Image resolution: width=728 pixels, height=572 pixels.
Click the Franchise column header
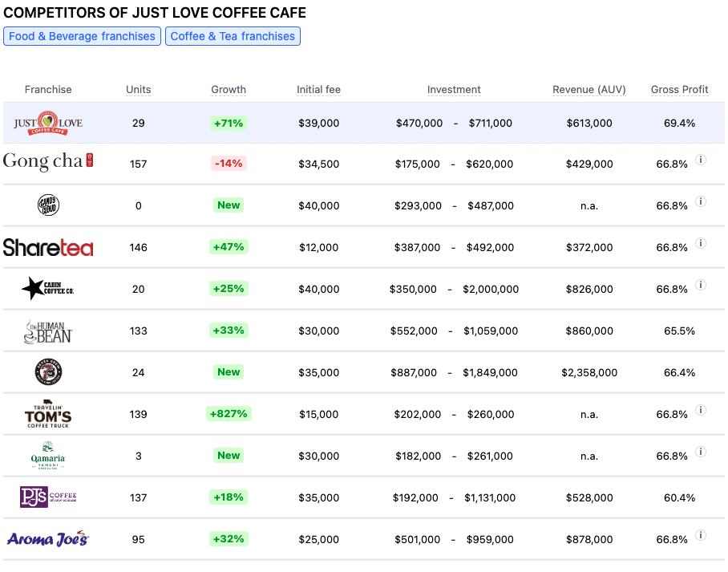[x=48, y=89]
